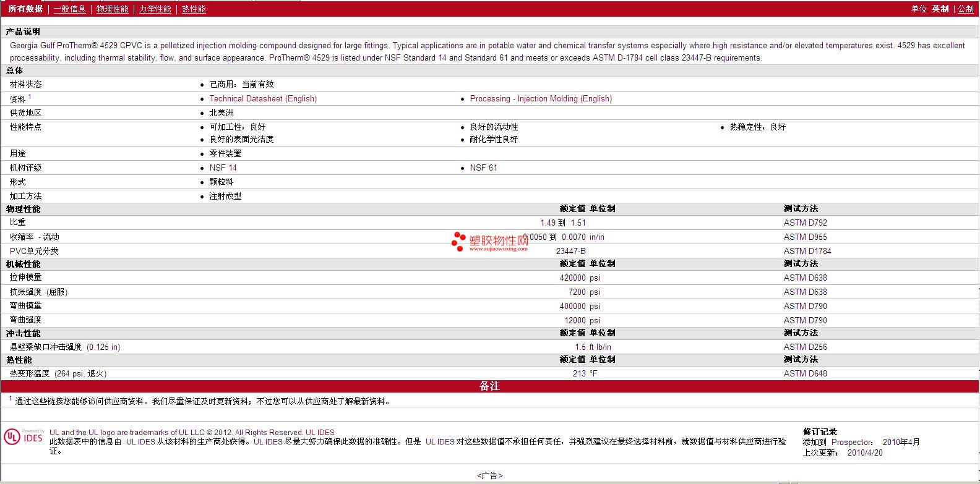Viewport: 980px width, 484px height.
Task: Click the 抗张强度 (屈服) row label
Action: pos(38,292)
